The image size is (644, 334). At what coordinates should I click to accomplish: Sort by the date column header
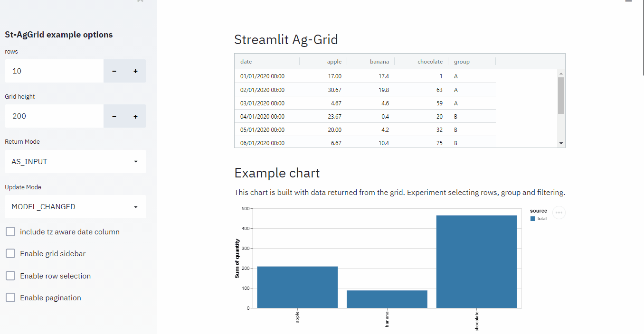click(246, 62)
